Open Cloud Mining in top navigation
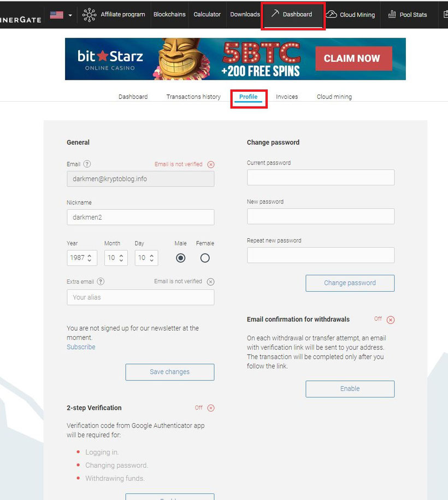448x500 pixels. pos(357,15)
